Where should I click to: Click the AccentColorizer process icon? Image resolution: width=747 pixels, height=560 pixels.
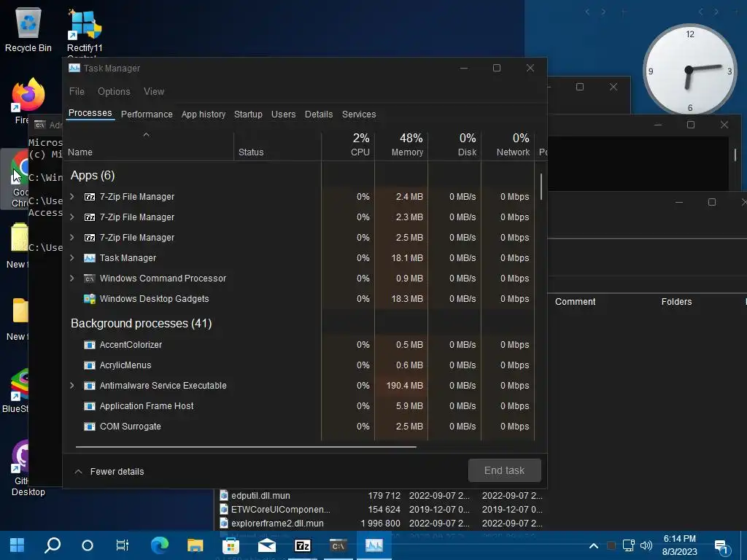(90, 345)
